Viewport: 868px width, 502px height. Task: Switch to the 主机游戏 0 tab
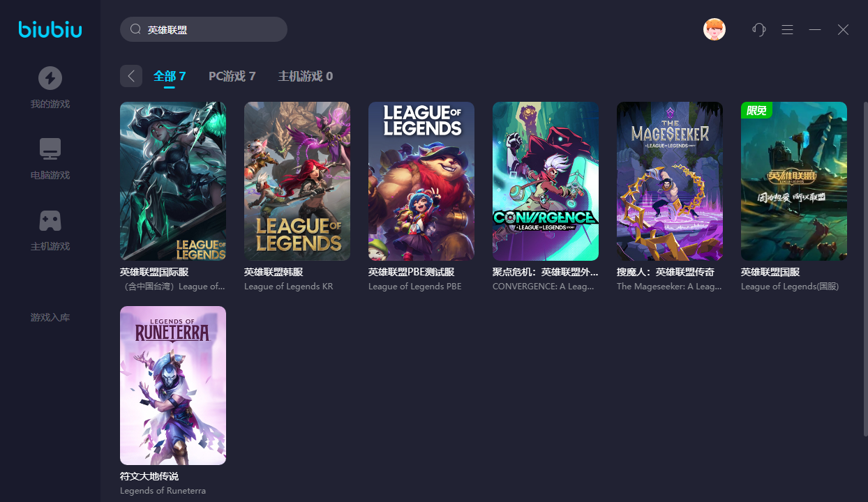pos(306,77)
